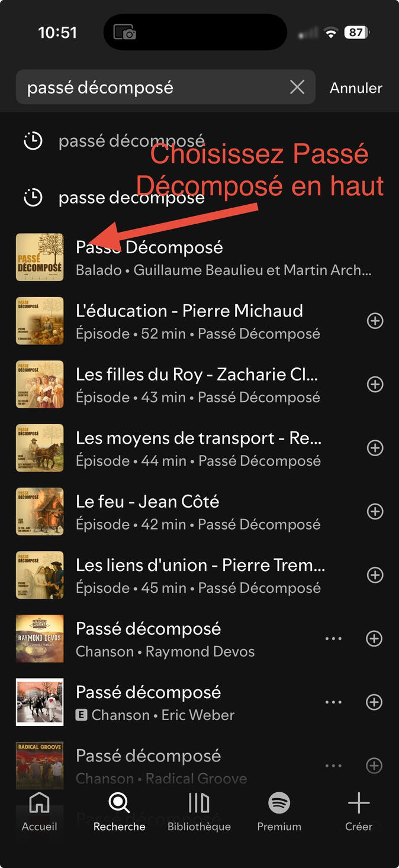Image resolution: width=399 pixels, height=868 pixels.
Task: Open the Premium tab with the Spotify logo
Action: [x=279, y=812]
